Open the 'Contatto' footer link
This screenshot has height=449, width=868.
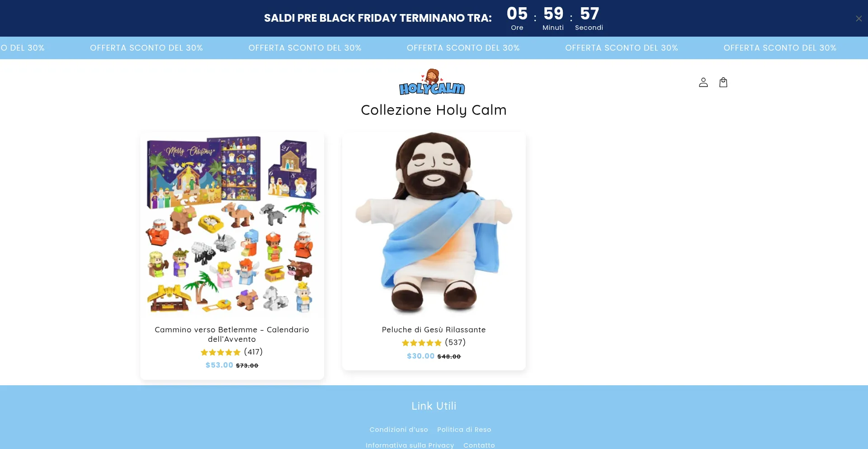click(479, 445)
